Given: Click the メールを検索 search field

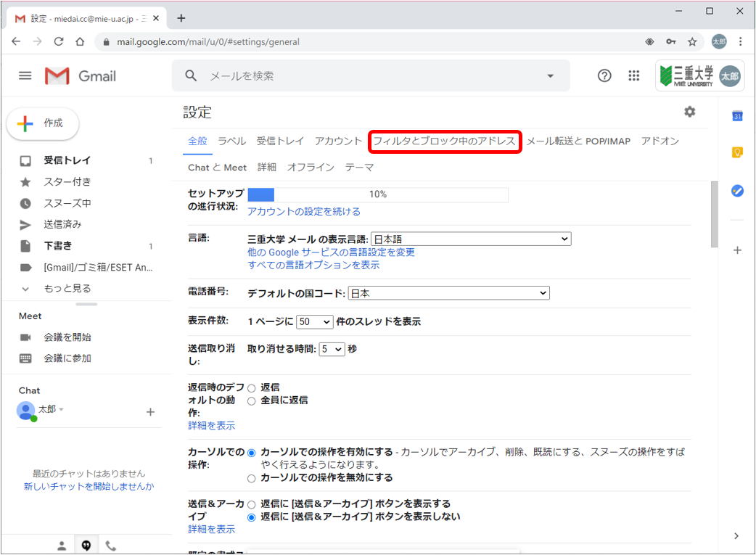Looking at the screenshot, I should point(371,75).
